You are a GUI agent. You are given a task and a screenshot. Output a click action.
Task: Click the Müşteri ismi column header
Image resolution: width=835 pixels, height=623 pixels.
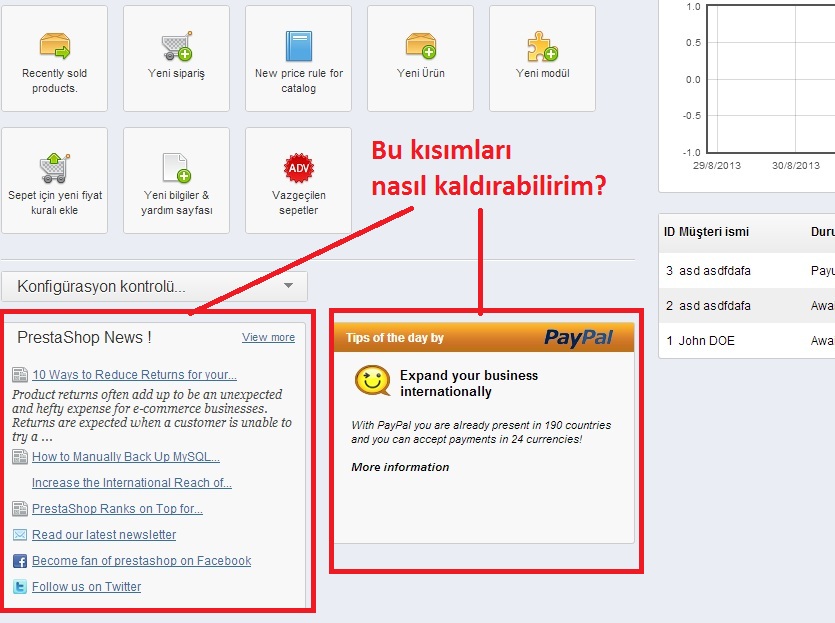[714, 232]
